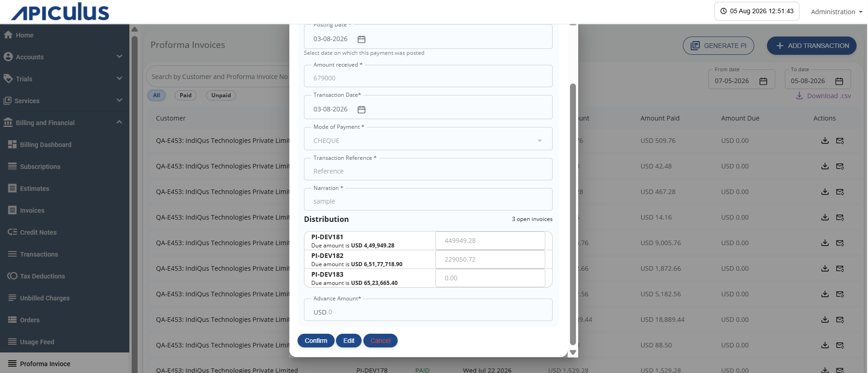Email invoice in the USD 5,182.56 row

[x=840, y=294]
